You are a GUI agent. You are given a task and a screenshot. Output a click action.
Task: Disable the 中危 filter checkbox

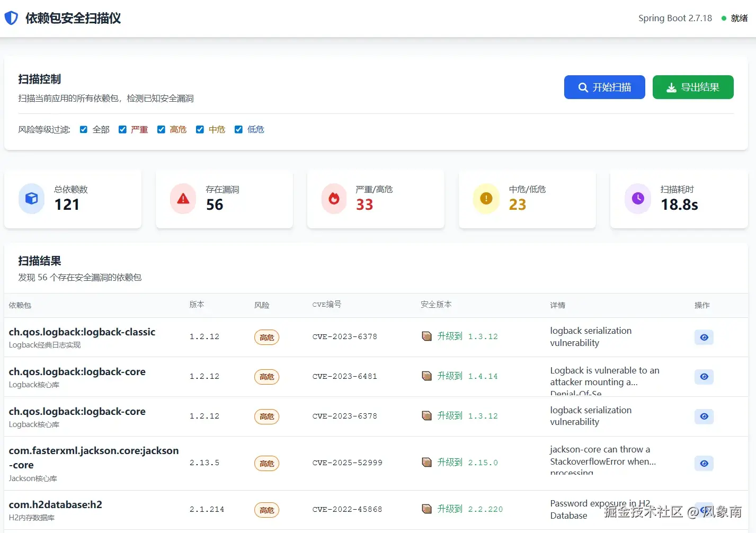pos(200,130)
